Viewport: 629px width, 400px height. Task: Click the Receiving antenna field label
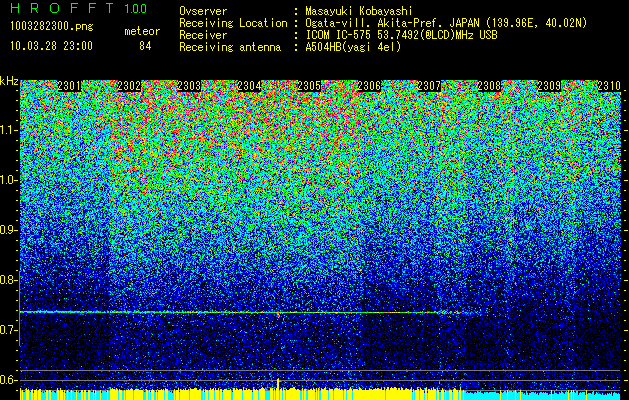pyautogui.click(x=230, y=47)
